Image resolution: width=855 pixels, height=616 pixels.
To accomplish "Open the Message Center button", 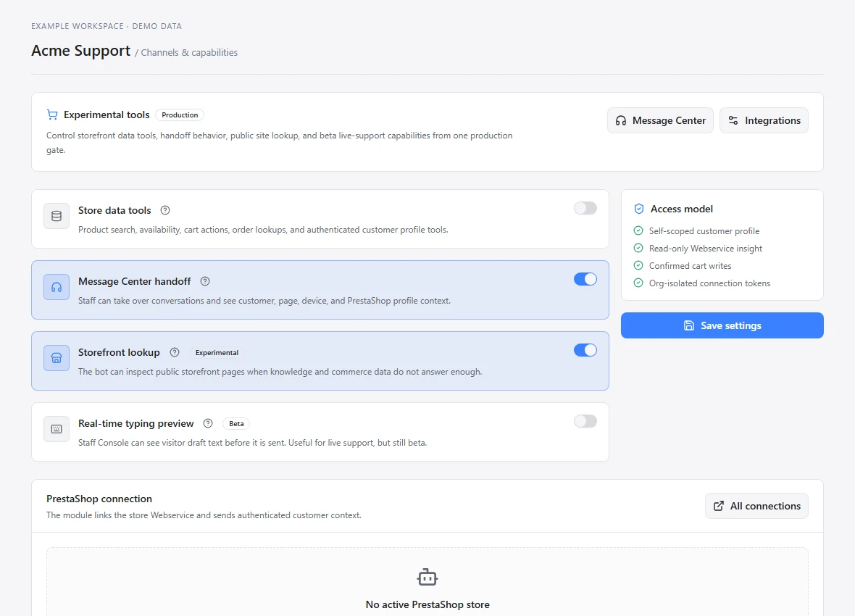I will tap(660, 120).
